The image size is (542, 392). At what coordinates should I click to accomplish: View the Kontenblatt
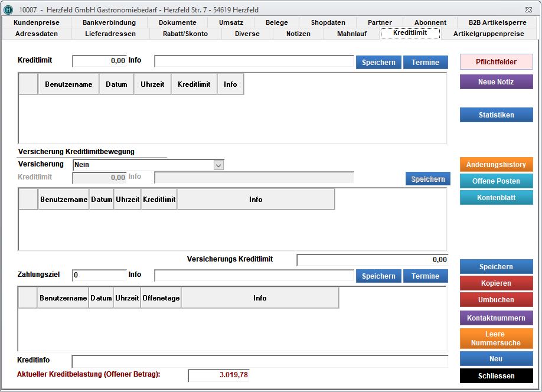496,198
